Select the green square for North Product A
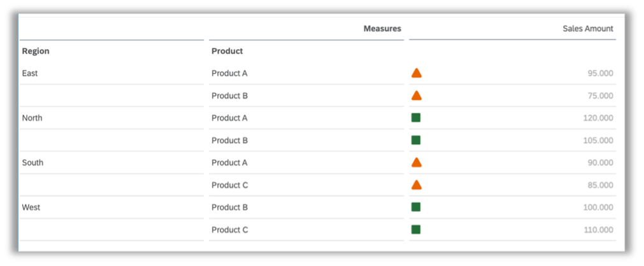The width and height of the screenshot is (644, 266). [416, 118]
